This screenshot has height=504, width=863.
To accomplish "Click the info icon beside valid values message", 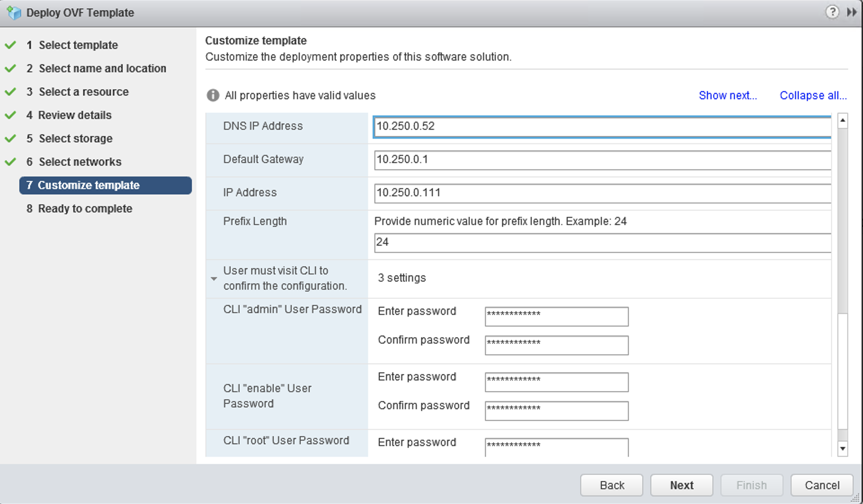I will [x=213, y=95].
